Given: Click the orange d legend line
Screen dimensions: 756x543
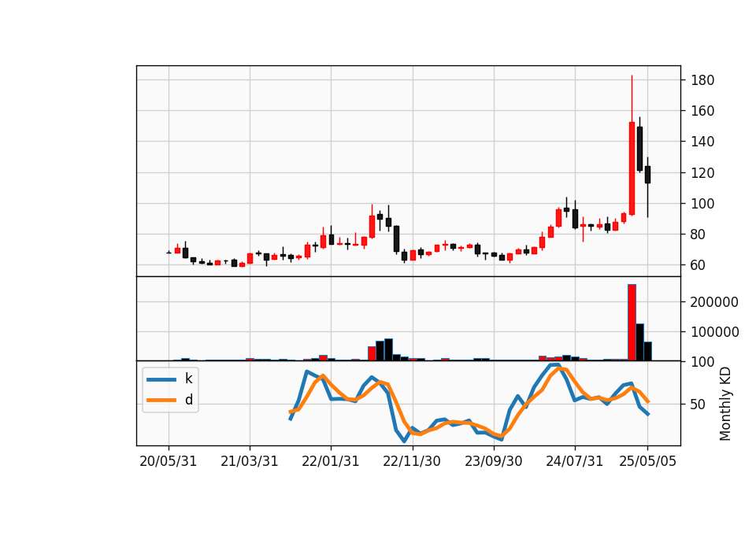Looking at the screenshot, I should pos(161,400).
